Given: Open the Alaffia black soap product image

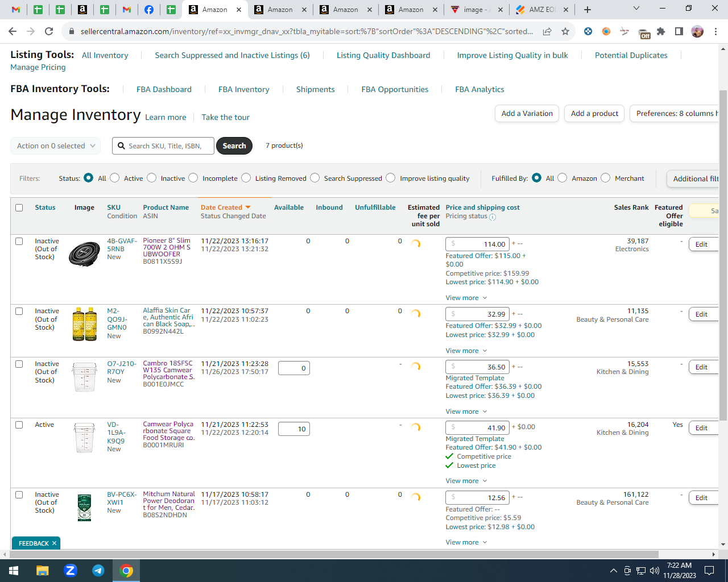Looking at the screenshot, I should (85, 324).
